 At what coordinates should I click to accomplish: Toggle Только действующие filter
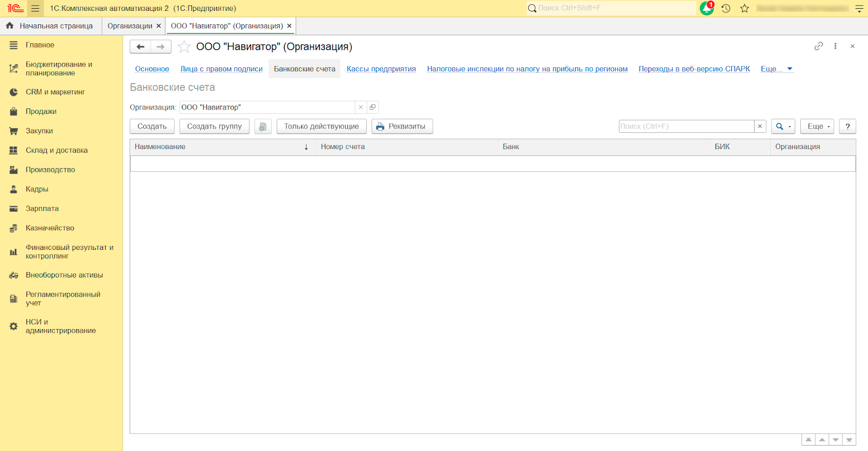pyautogui.click(x=321, y=126)
